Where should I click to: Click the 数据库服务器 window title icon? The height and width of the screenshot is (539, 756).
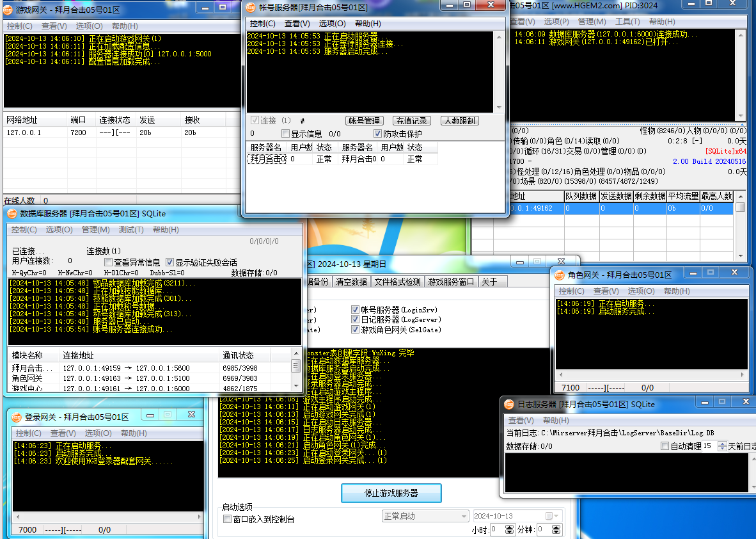[x=12, y=214]
